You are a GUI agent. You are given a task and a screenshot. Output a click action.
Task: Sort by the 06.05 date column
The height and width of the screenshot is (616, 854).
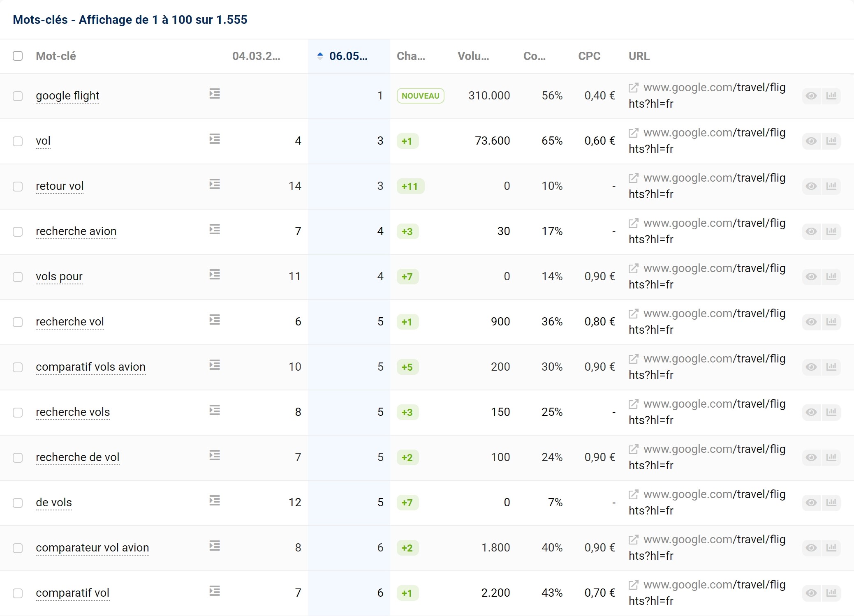pos(348,56)
